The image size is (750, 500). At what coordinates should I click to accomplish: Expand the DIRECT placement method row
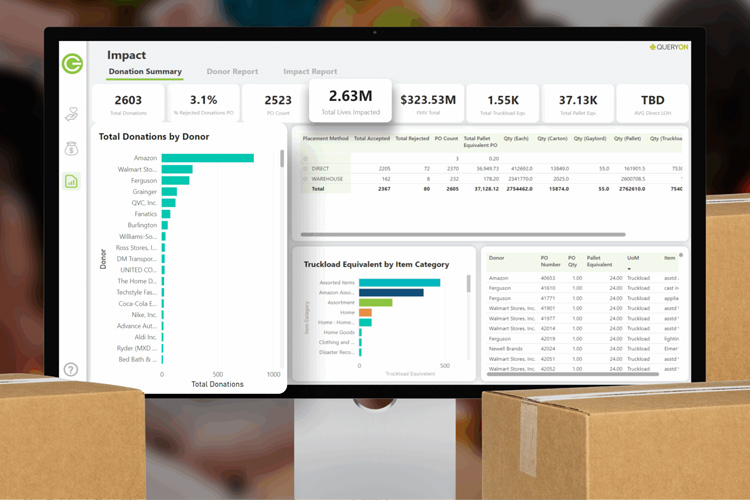tap(305, 168)
